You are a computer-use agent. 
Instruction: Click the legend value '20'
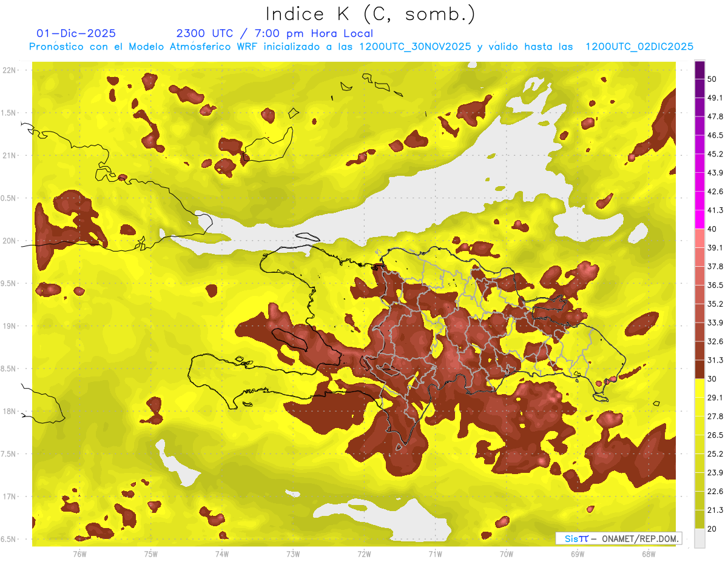tap(712, 529)
